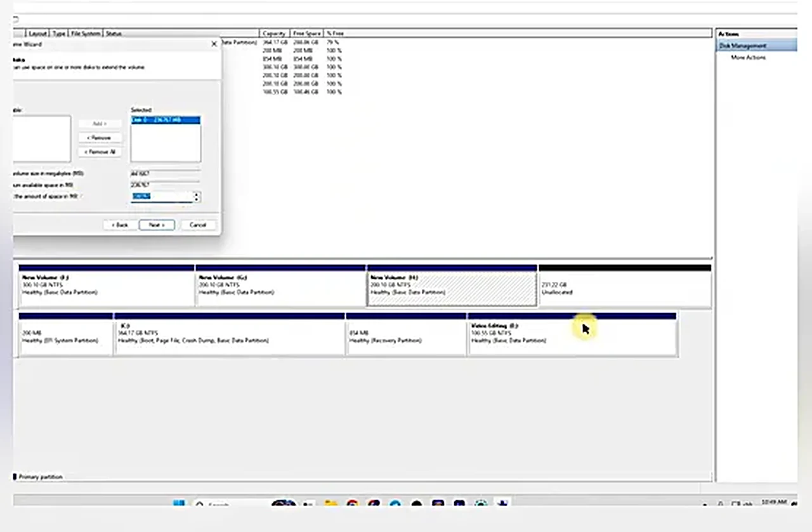This screenshot has width=812, height=532.
Task: Click the 100.55 GB capacity cell
Action: (275, 92)
